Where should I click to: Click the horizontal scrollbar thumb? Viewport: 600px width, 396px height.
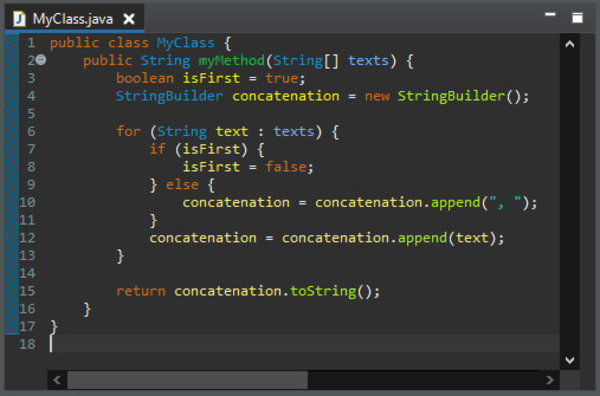tap(188, 380)
